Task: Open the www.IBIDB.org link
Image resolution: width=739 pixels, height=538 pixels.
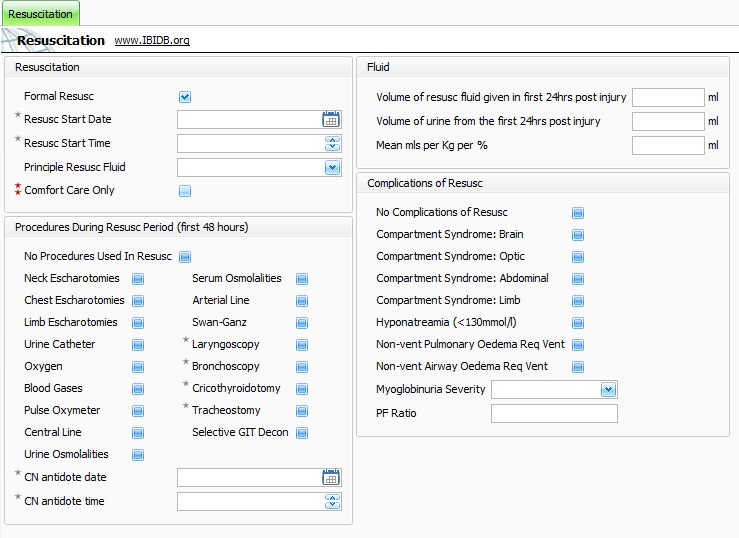Action: pos(152,41)
